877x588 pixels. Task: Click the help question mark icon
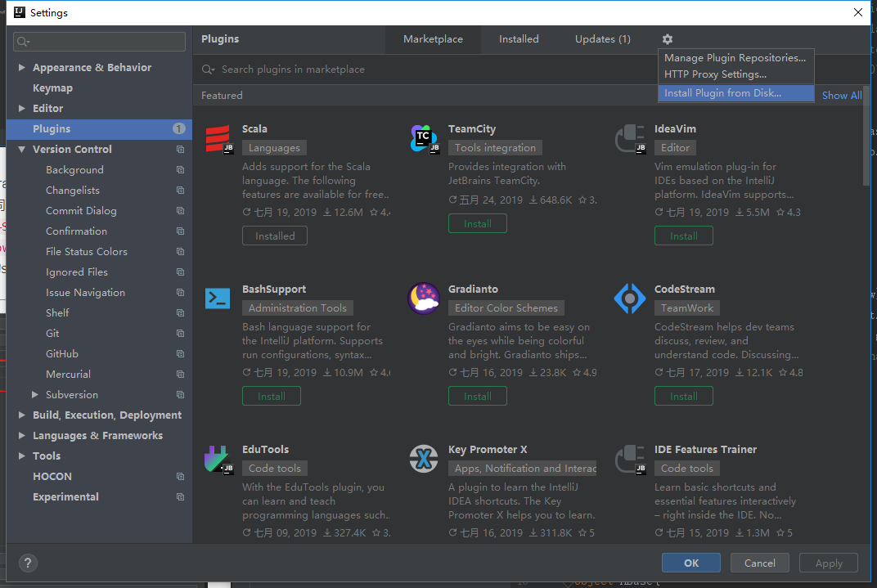(x=28, y=563)
